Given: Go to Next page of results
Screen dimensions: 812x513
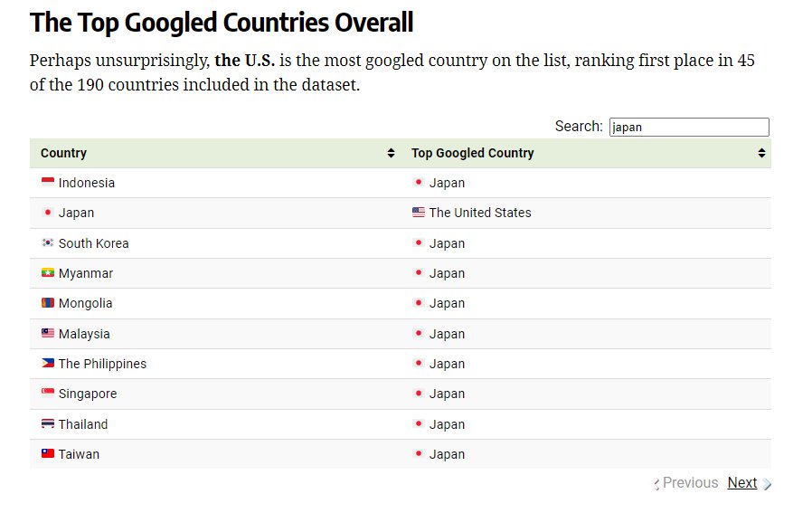Looking at the screenshot, I should (742, 483).
